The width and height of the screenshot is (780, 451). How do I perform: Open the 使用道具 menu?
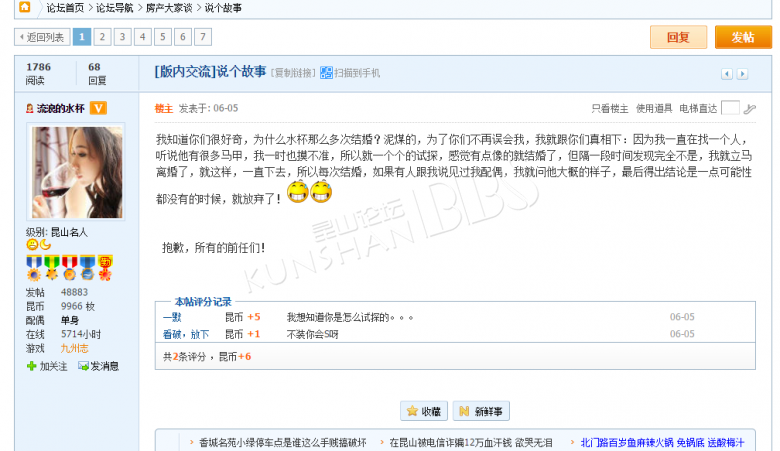(654, 108)
